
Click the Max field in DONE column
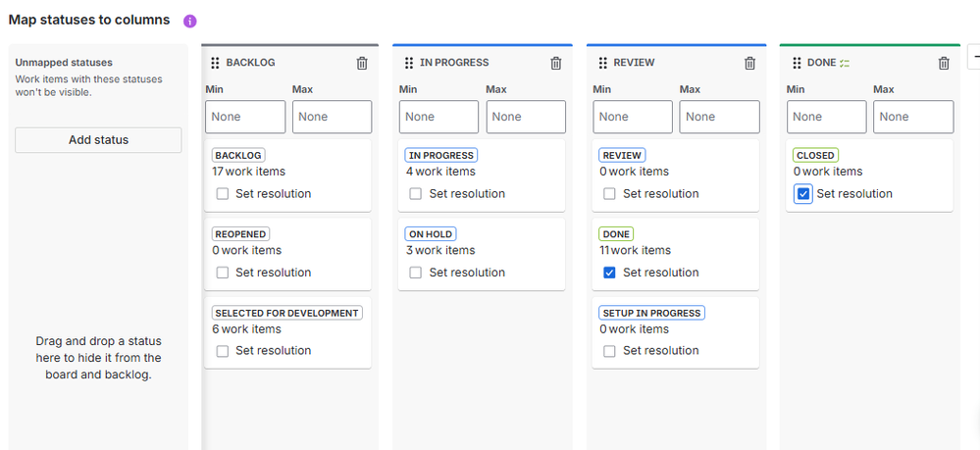click(x=913, y=117)
